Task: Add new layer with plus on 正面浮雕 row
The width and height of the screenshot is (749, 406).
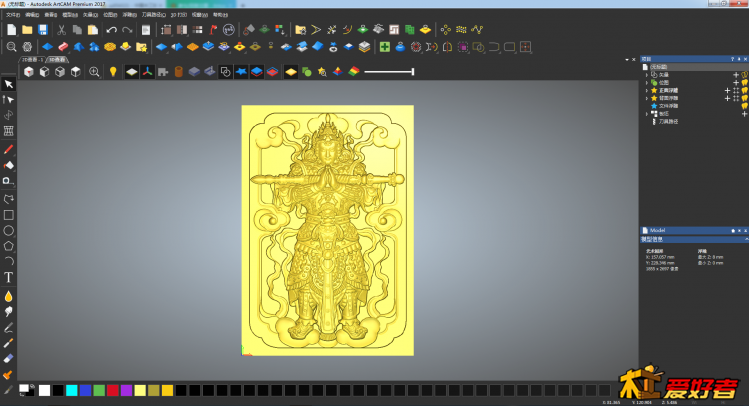Action: click(x=728, y=90)
